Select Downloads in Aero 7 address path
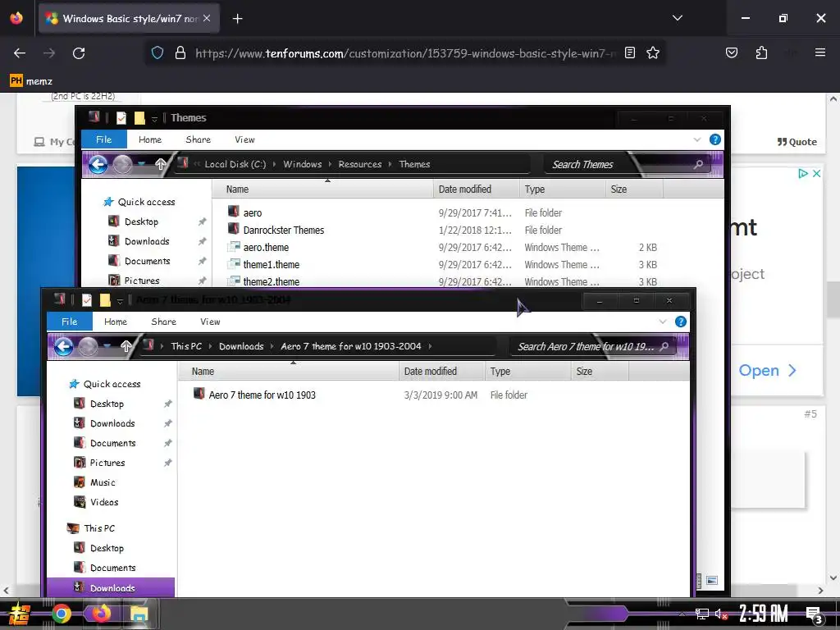The width and height of the screenshot is (840, 630). (x=241, y=346)
